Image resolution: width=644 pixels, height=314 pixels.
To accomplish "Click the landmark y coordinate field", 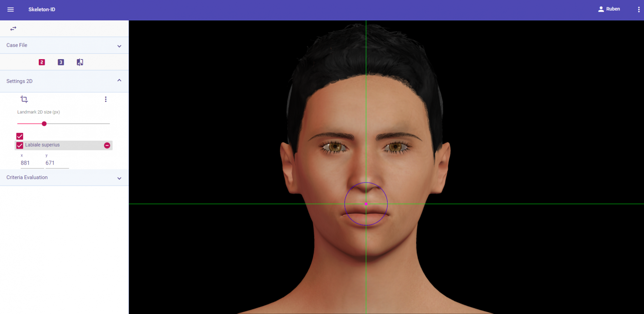I will 57,163.
